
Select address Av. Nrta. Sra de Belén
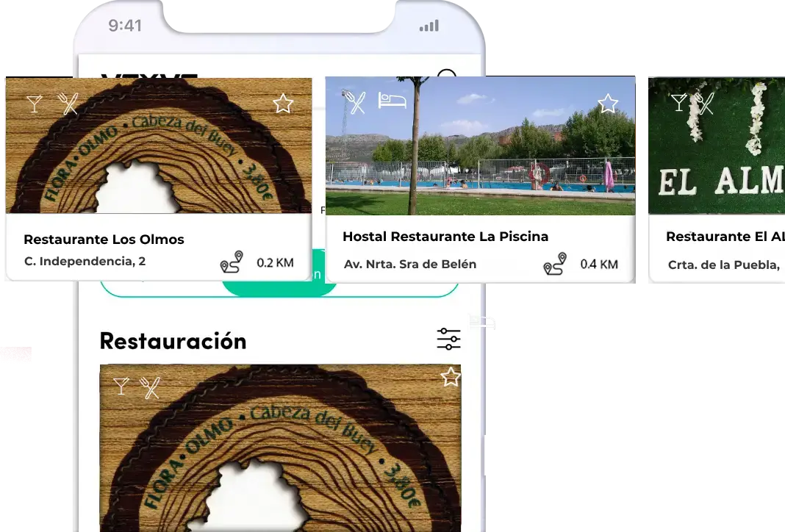click(x=410, y=265)
